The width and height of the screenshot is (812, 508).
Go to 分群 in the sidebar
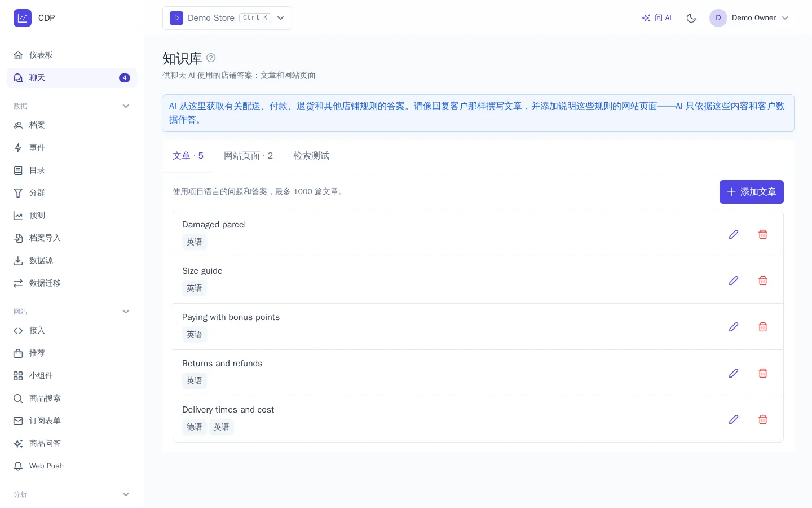tap(72, 193)
